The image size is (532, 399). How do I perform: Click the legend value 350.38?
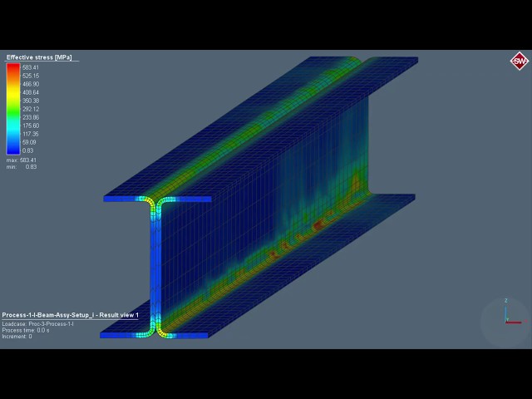tap(31, 101)
